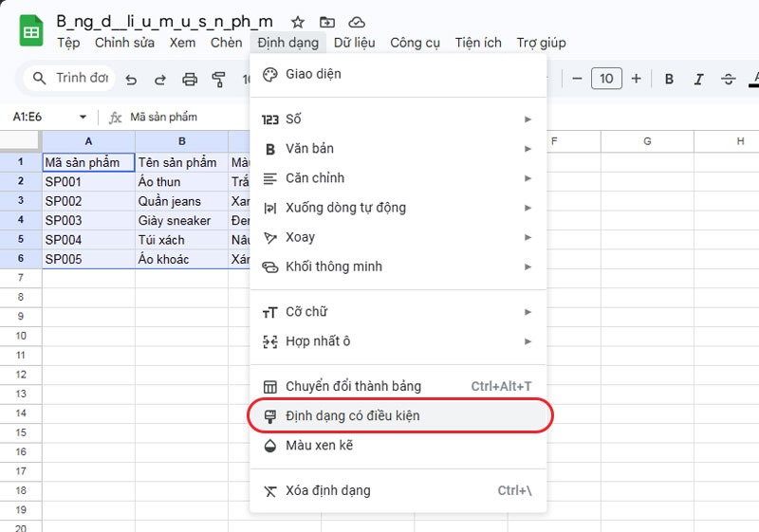Viewport: 759px width, 532px height.
Task: Select row 7 header
Action: (21, 278)
